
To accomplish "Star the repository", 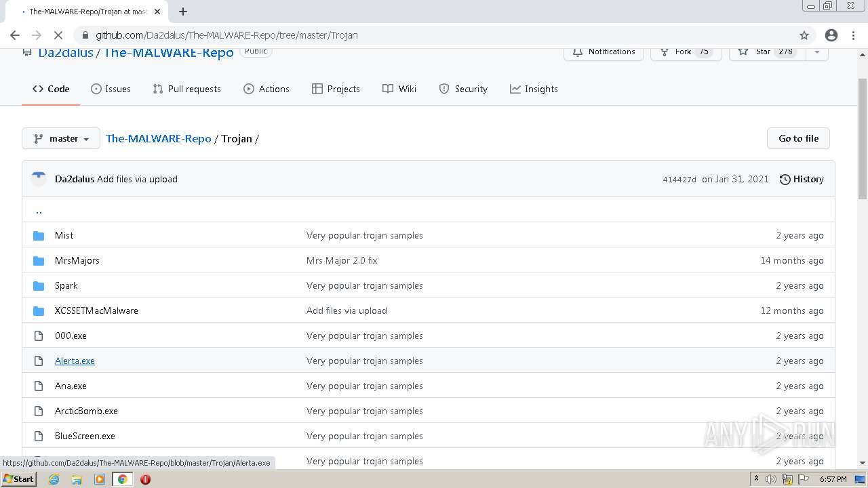I will [767, 52].
